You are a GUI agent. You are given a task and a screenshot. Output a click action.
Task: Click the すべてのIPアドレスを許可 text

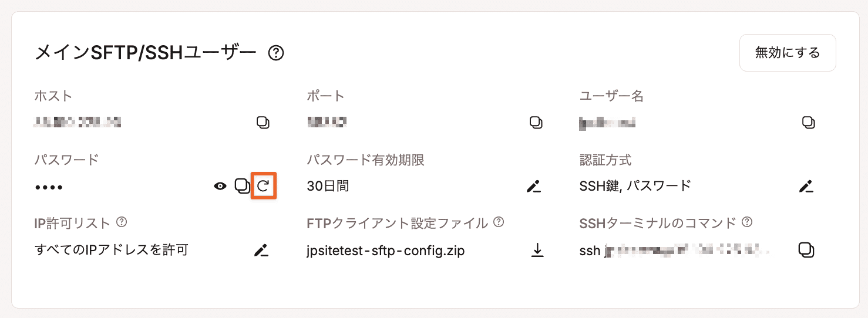pyautogui.click(x=112, y=251)
